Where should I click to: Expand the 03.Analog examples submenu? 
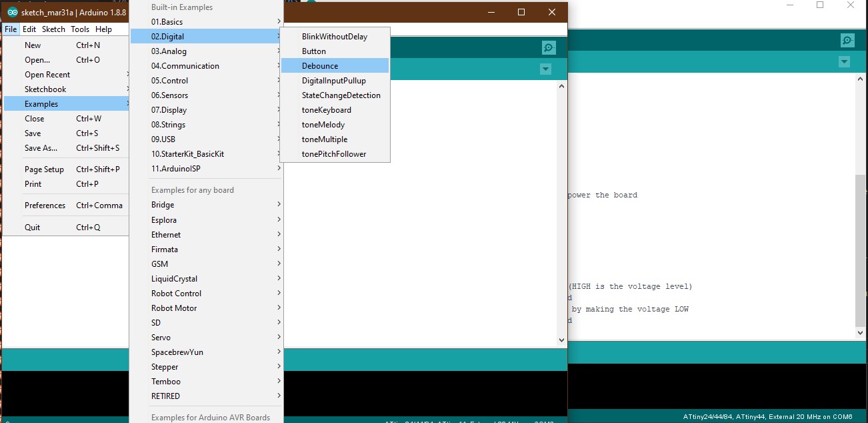(x=207, y=51)
